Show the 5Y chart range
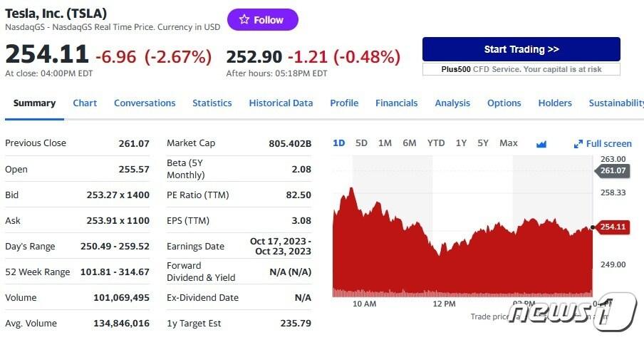The image size is (644, 340). 483,143
